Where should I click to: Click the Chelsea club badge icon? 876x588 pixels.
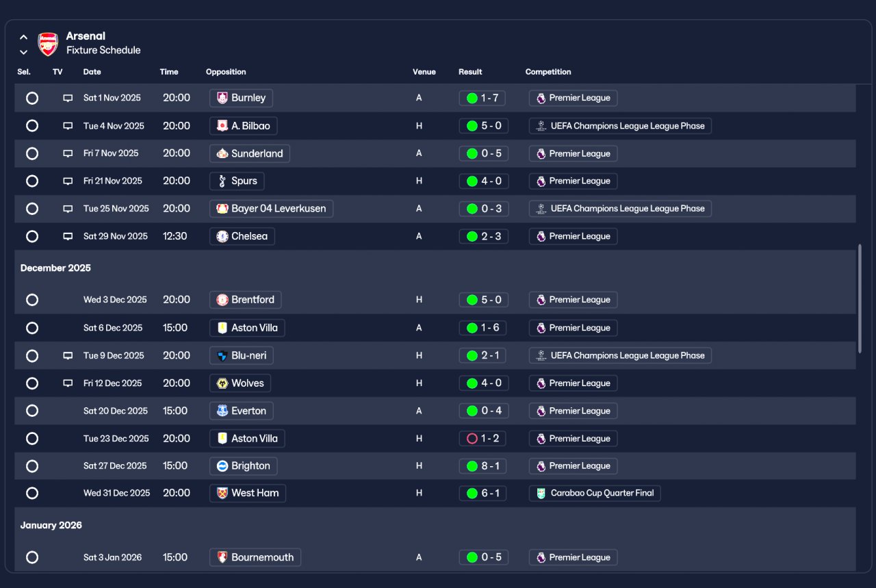222,236
